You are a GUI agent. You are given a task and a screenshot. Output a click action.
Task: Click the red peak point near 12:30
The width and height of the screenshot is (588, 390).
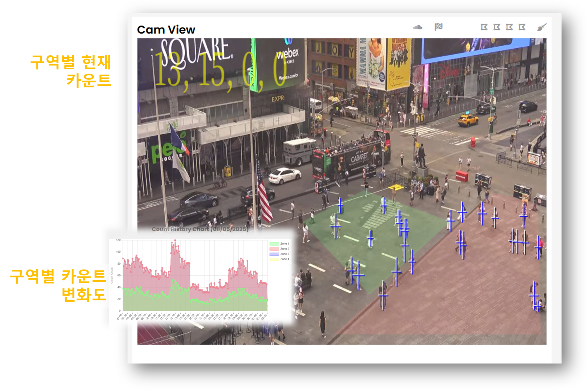pyautogui.click(x=175, y=240)
